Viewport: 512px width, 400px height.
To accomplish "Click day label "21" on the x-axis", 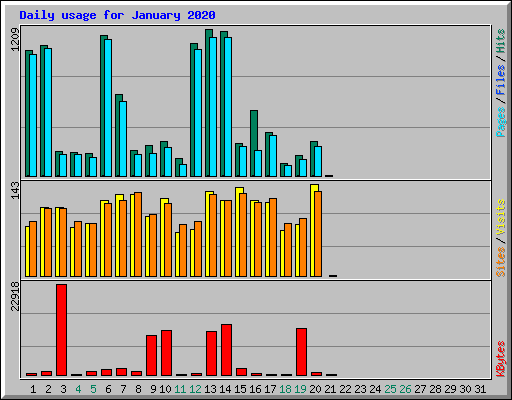I will [x=330, y=389].
